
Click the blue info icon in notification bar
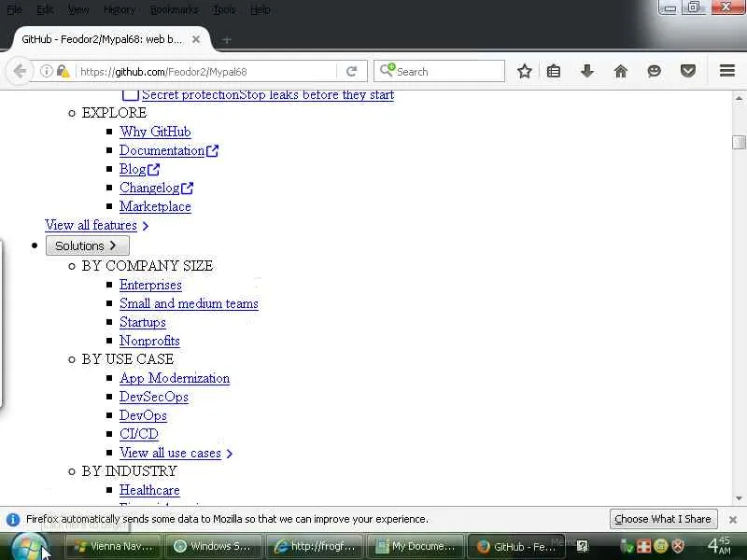tap(13, 520)
